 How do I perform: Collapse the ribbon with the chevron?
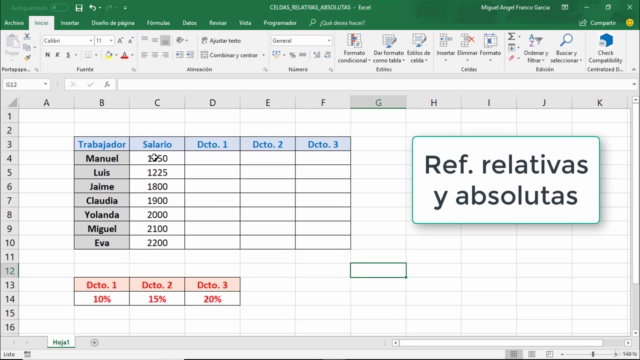tap(633, 70)
